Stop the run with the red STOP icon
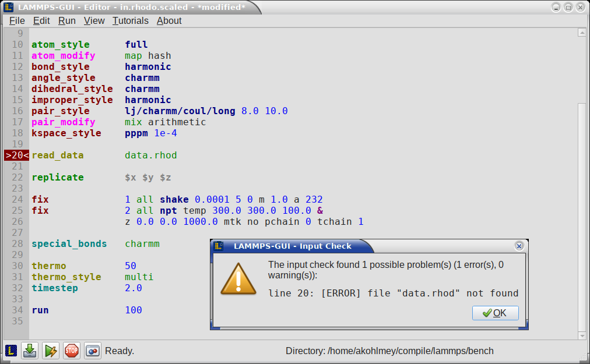Viewport: 590px width, 364px height. tap(72, 351)
